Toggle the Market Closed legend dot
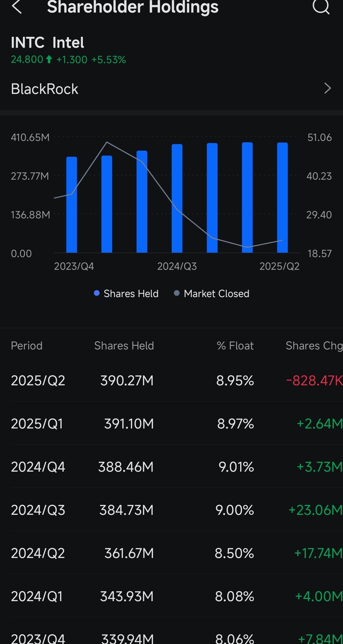This screenshot has width=343, height=644. pyautogui.click(x=177, y=293)
